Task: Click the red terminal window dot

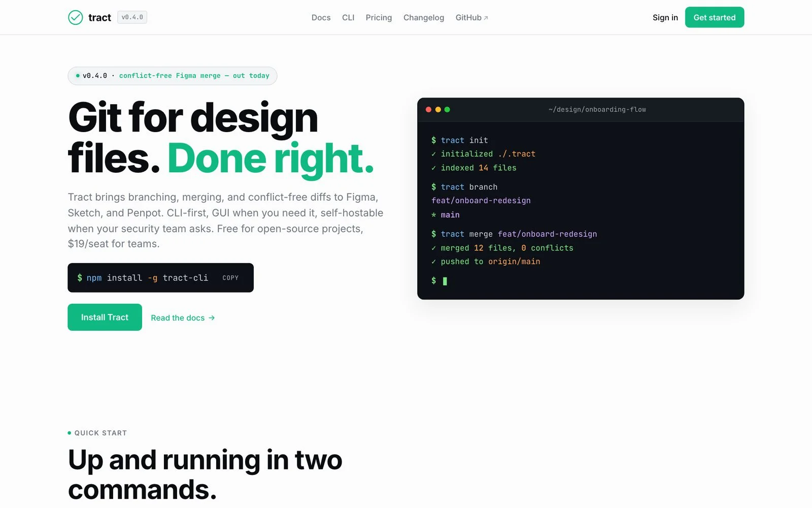Action: coord(429,109)
